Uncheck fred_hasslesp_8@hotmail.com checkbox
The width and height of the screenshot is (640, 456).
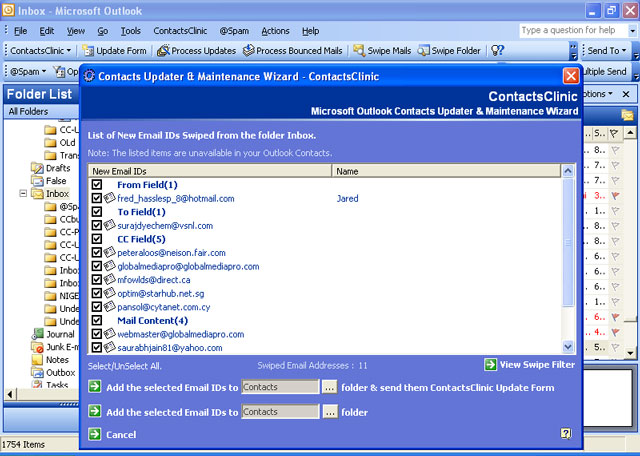point(97,198)
